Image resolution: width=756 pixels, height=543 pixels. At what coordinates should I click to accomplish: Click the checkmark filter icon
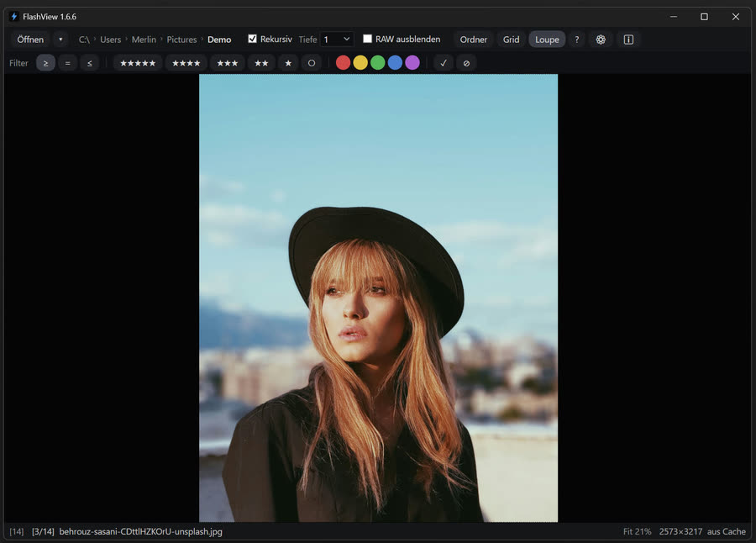click(x=444, y=62)
